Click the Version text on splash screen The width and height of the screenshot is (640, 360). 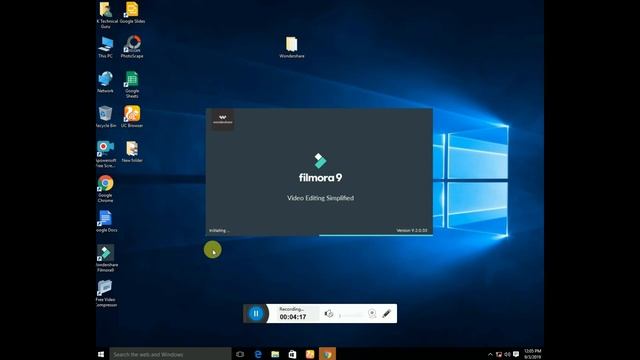point(412,230)
